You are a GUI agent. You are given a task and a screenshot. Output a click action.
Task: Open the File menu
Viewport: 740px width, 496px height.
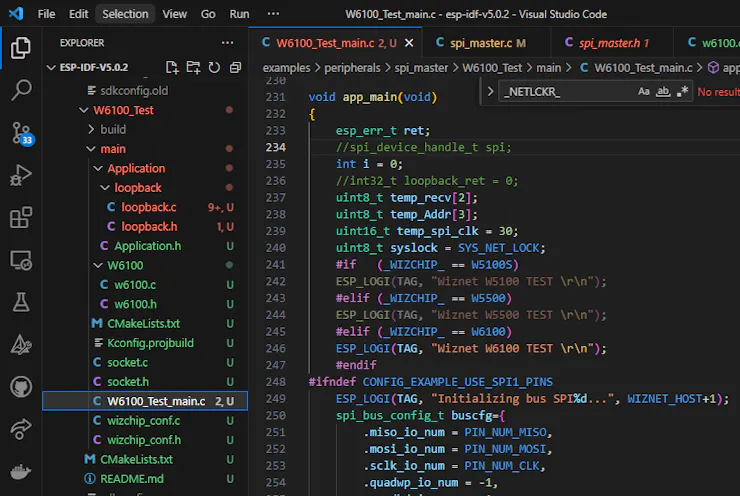pyautogui.click(x=46, y=14)
